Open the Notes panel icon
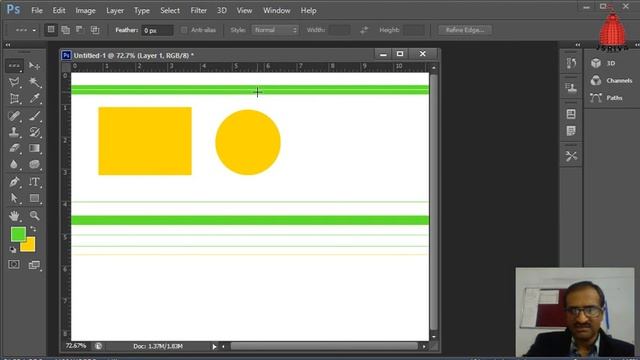Image resolution: width=640 pixels, height=360 pixels. (571, 131)
